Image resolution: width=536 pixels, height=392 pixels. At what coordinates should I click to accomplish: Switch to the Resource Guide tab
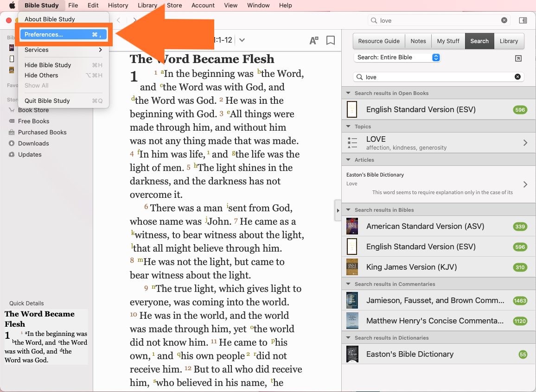pos(378,41)
